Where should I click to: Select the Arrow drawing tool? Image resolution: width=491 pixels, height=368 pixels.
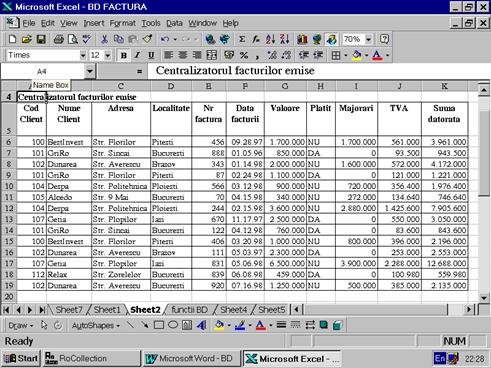pos(145,325)
